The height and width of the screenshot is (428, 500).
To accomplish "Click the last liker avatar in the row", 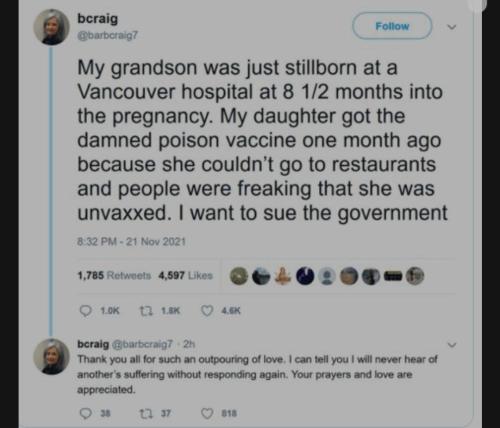I will 415,276.
